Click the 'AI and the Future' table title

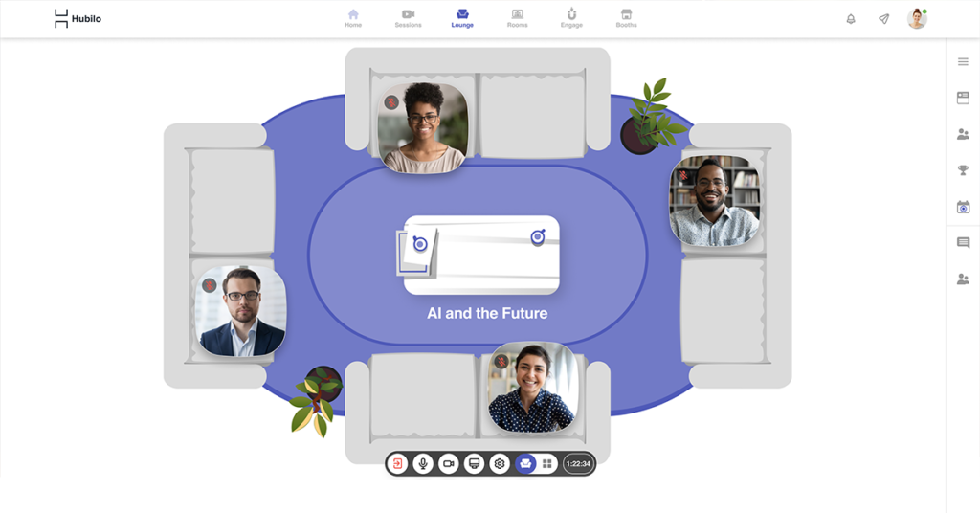click(x=487, y=313)
